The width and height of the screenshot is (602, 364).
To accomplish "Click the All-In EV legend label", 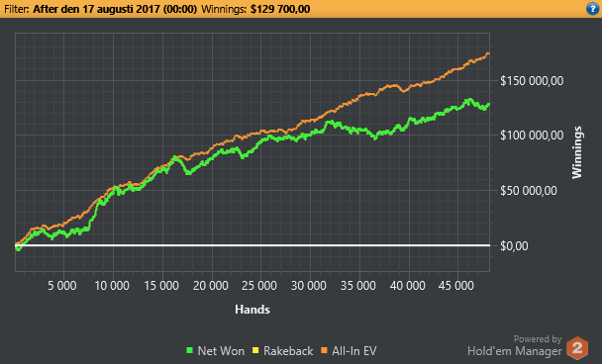I will coord(354,351).
